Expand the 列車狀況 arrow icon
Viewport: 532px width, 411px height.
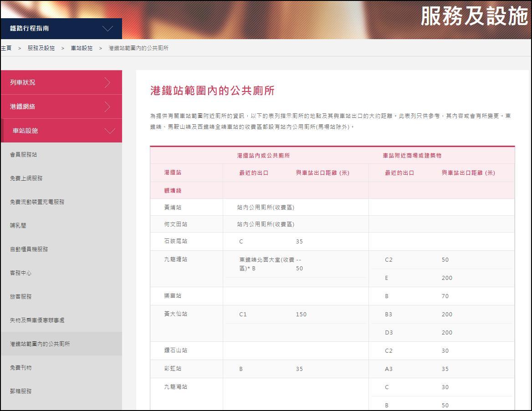(x=107, y=82)
